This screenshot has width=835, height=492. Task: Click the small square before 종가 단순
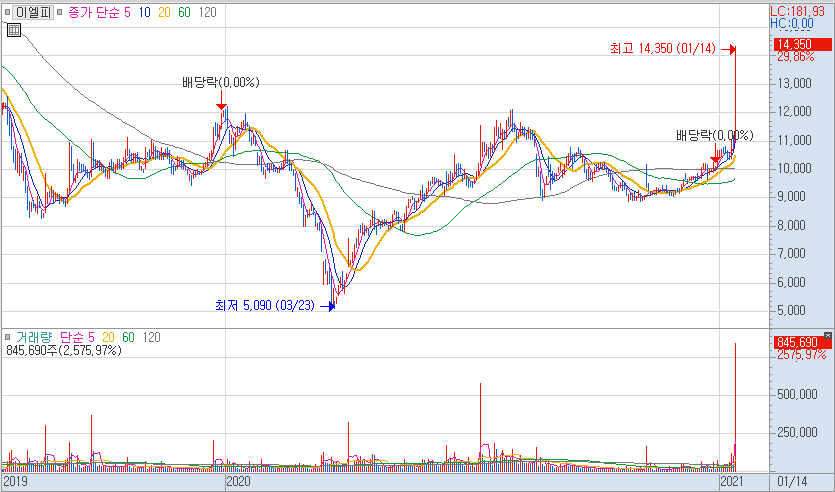coord(60,12)
